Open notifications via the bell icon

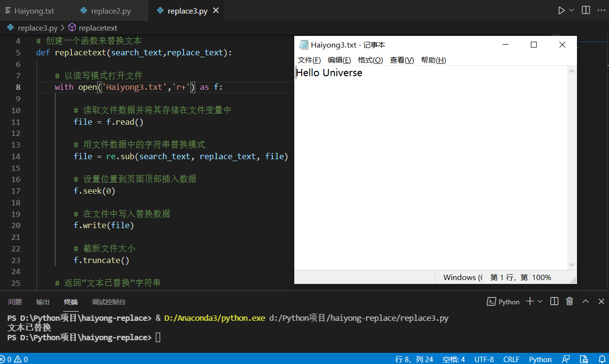(602, 359)
